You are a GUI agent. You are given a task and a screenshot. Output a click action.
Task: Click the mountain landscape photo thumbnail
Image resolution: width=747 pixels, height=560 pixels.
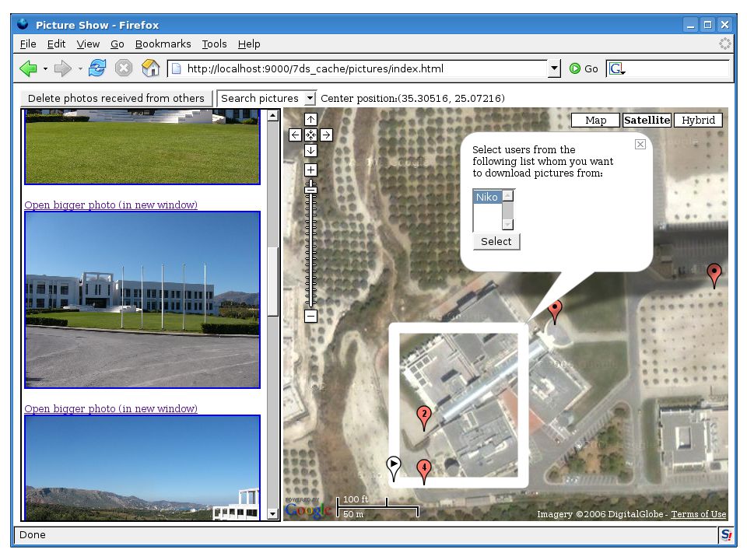142,468
